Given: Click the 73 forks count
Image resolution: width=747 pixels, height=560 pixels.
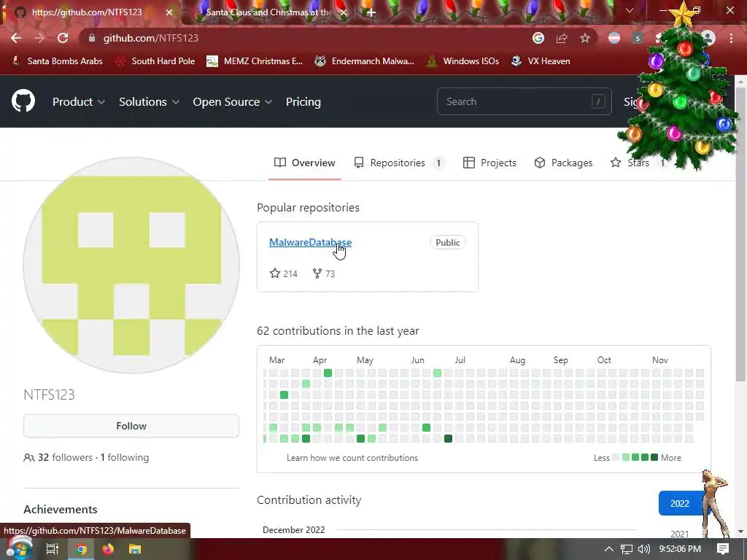Looking at the screenshot, I should (x=324, y=273).
